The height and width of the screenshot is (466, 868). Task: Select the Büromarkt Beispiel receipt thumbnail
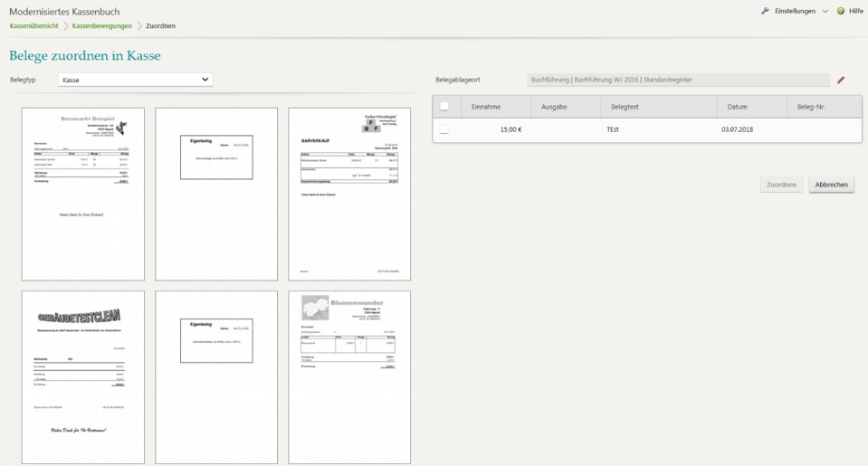coord(83,194)
